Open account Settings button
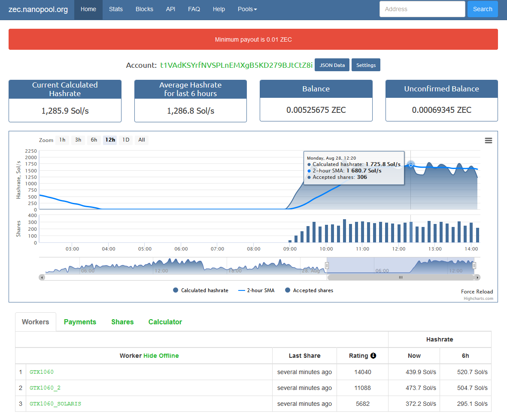Viewport: 507px width, 420px height. (x=366, y=65)
